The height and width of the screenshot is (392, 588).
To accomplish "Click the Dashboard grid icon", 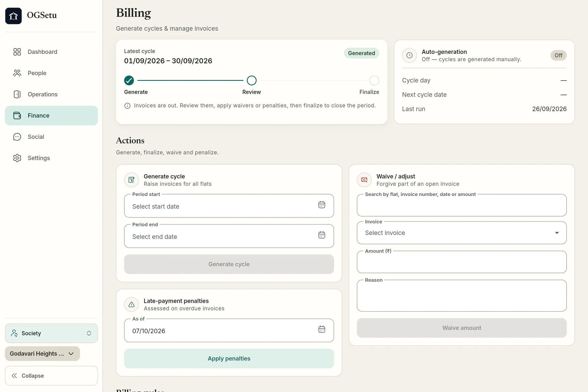I will coord(17,52).
